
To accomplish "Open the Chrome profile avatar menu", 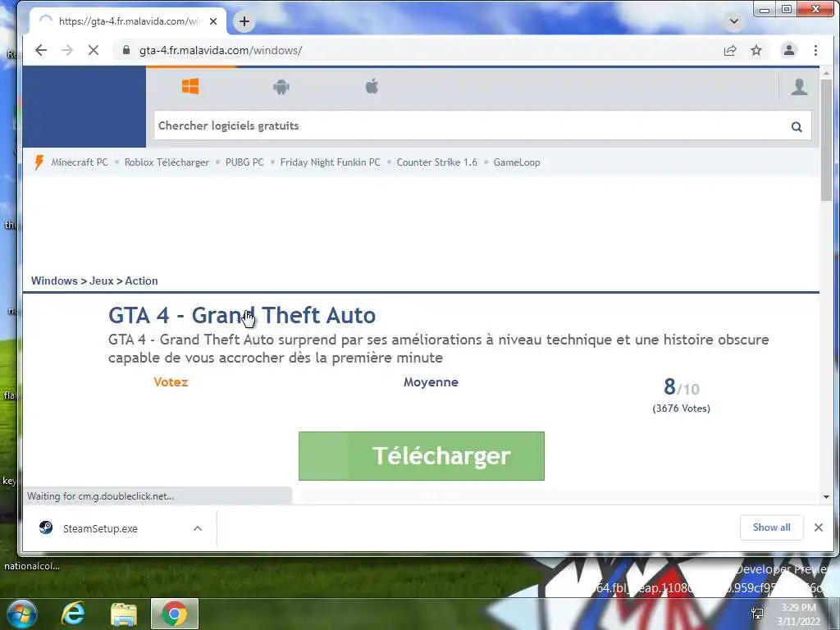I will (x=788, y=50).
